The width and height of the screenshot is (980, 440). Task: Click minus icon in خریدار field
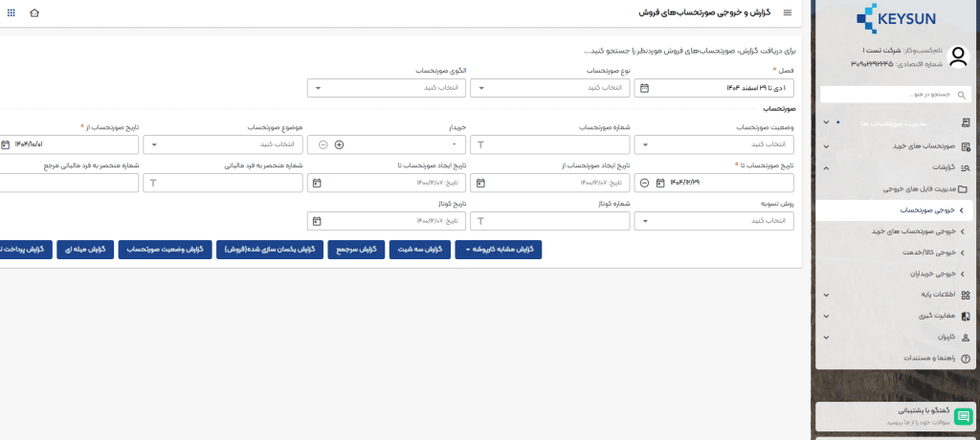point(323,144)
